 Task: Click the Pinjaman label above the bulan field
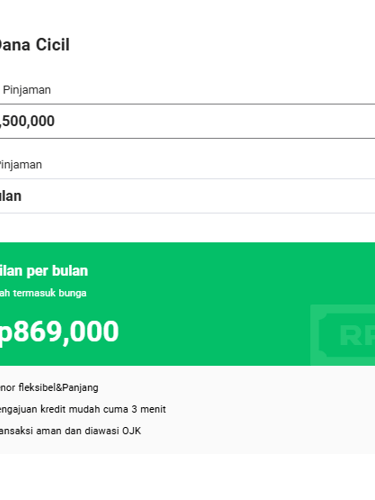pos(21,165)
